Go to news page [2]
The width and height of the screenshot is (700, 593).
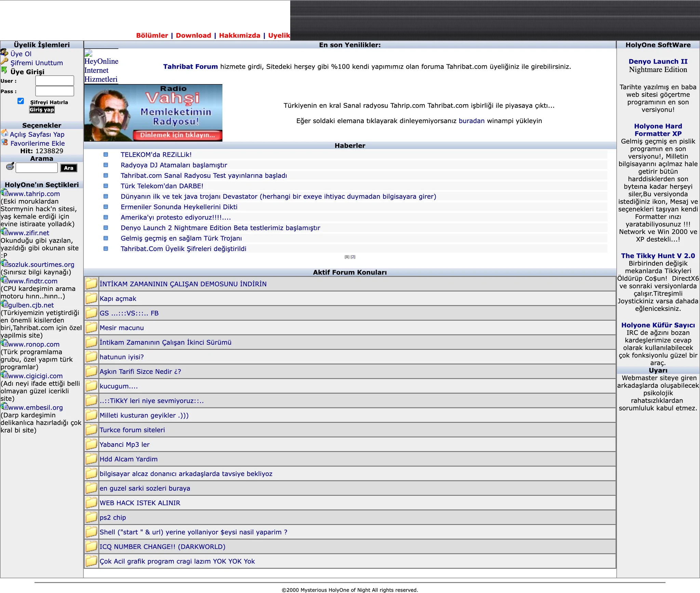click(x=353, y=257)
